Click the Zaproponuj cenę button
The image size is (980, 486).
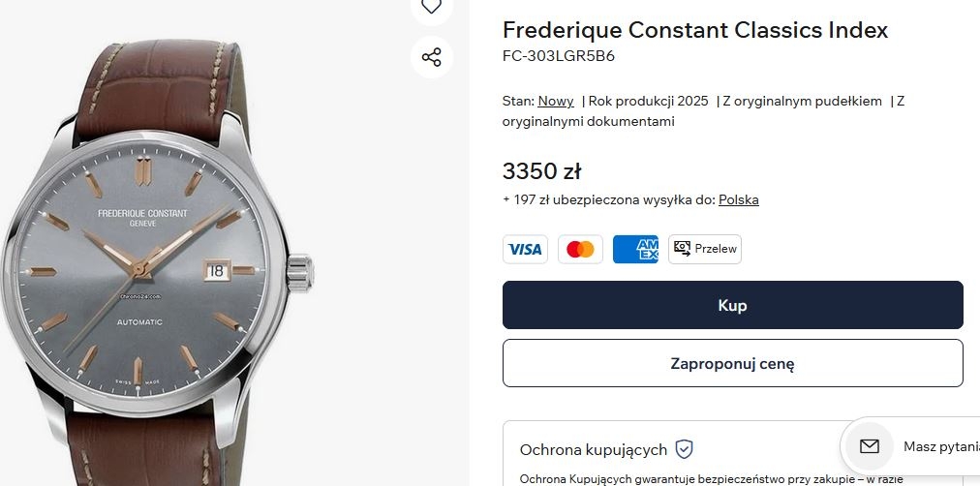732,363
